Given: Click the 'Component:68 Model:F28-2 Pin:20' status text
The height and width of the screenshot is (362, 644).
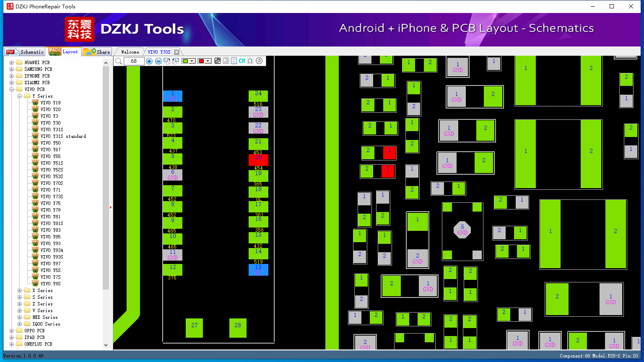Looking at the screenshot, I should click(599, 356).
